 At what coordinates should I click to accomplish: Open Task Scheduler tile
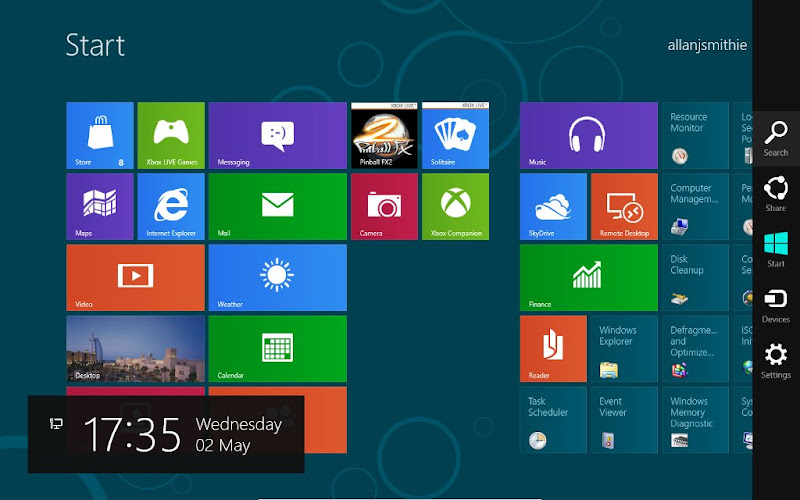(x=553, y=419)
